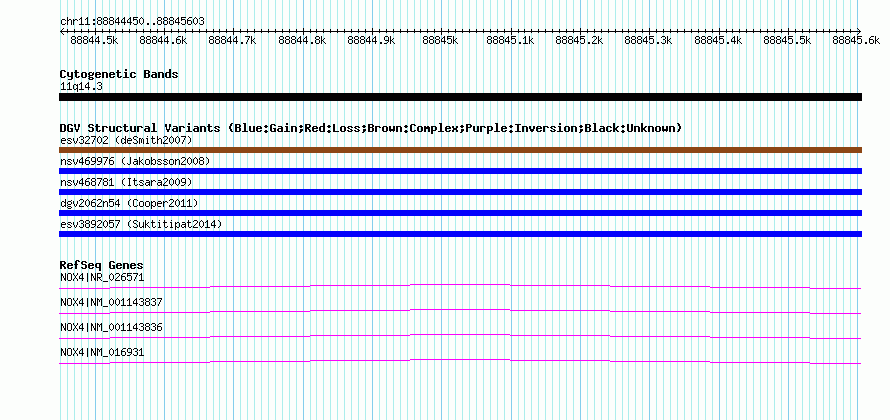Click the blue nsv468781 gain variant bar

460,192
